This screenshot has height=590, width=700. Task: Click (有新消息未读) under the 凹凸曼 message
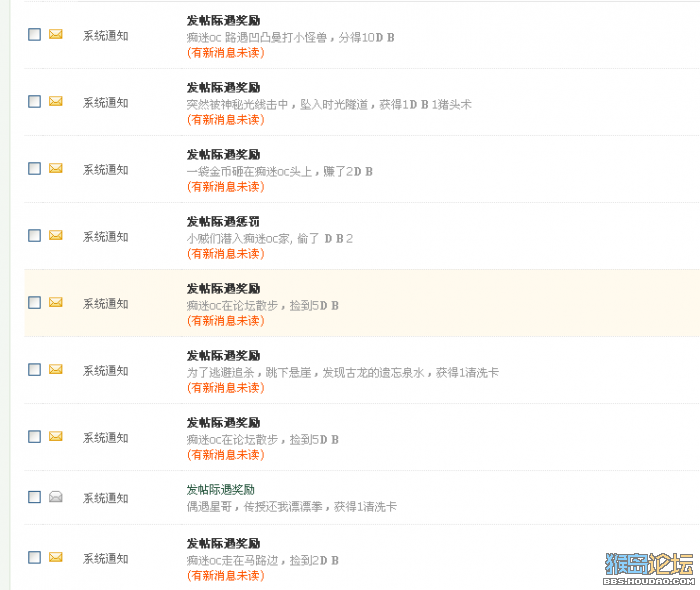tap(225, 53)
